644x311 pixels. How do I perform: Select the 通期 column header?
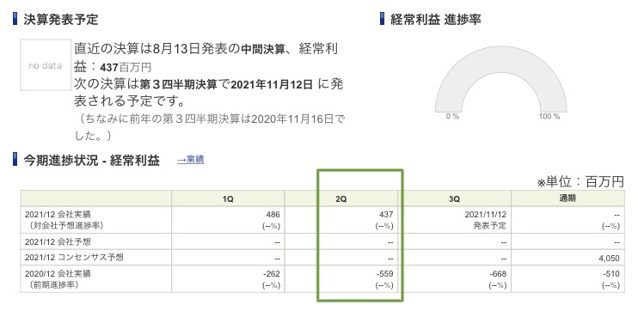click(x=567, y=198)
